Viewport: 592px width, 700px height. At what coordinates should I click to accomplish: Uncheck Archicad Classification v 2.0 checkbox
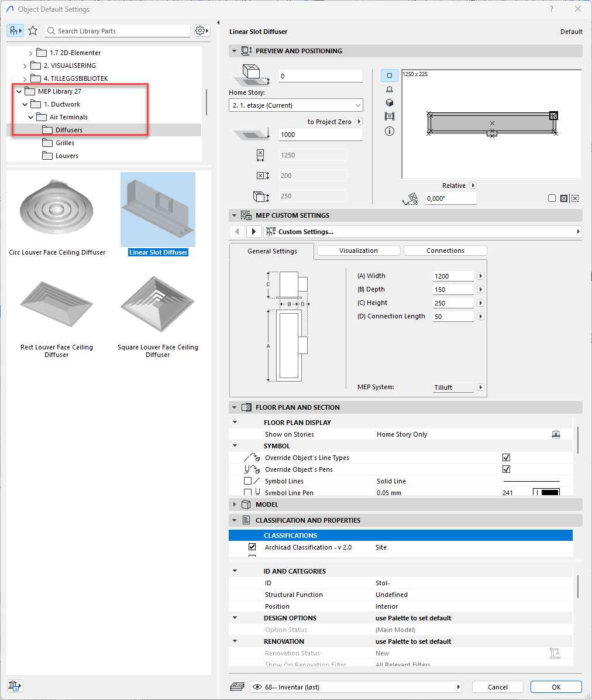point(252,547)
